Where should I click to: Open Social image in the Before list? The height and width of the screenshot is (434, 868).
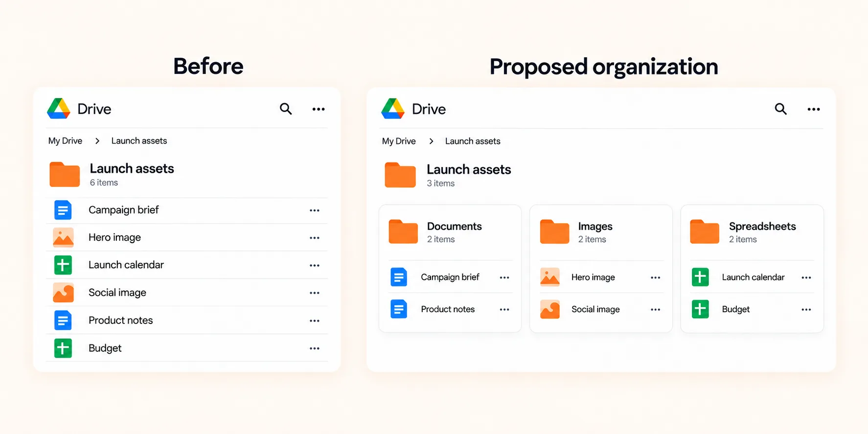tap(117, 293)
